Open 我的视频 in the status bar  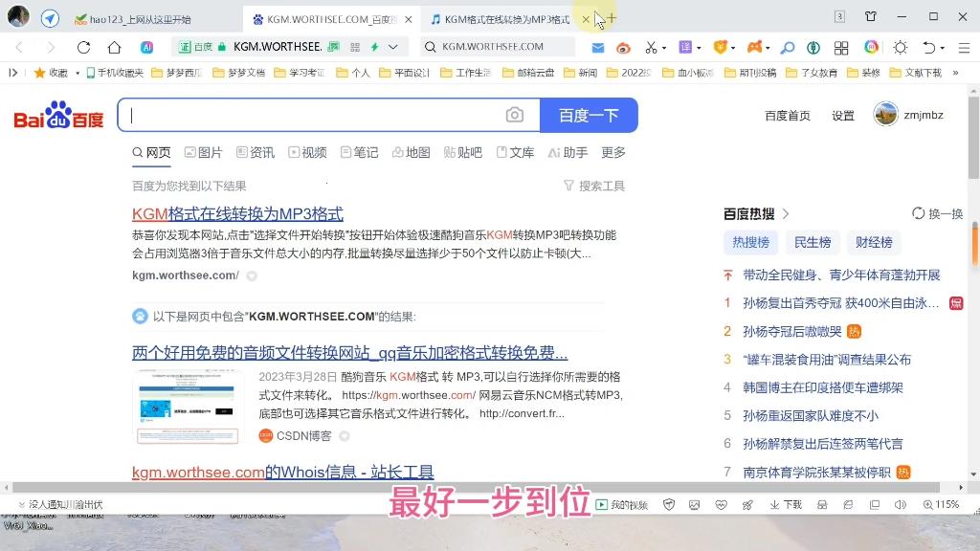tap(622, 505)
